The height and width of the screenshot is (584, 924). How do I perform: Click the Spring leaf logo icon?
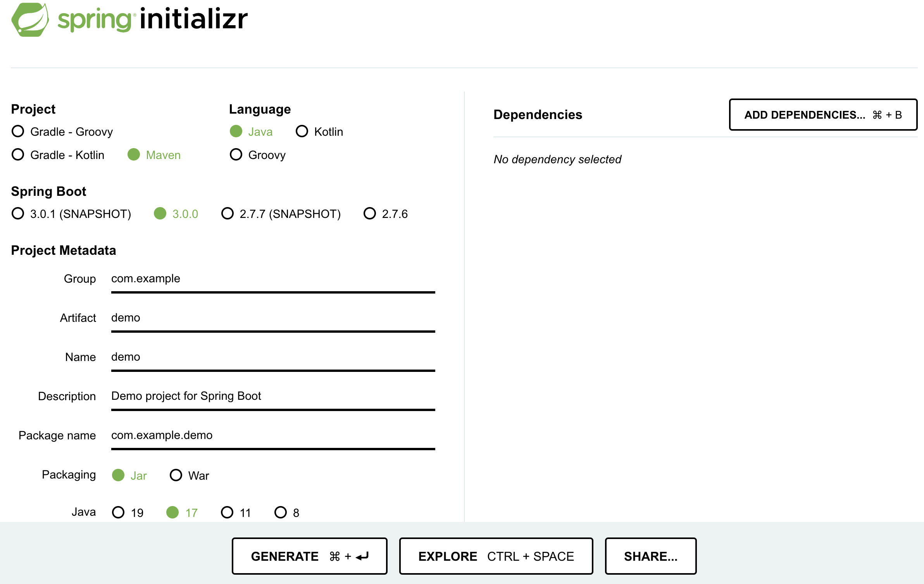coord(30,19)
